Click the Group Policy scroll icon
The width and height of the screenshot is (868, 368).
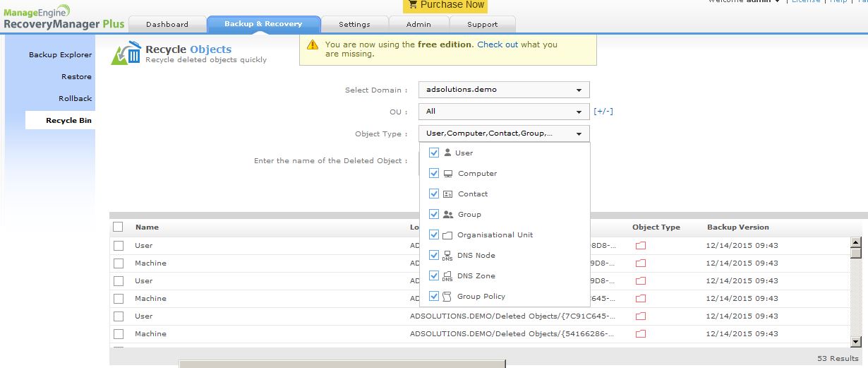(x=447, y=297)
